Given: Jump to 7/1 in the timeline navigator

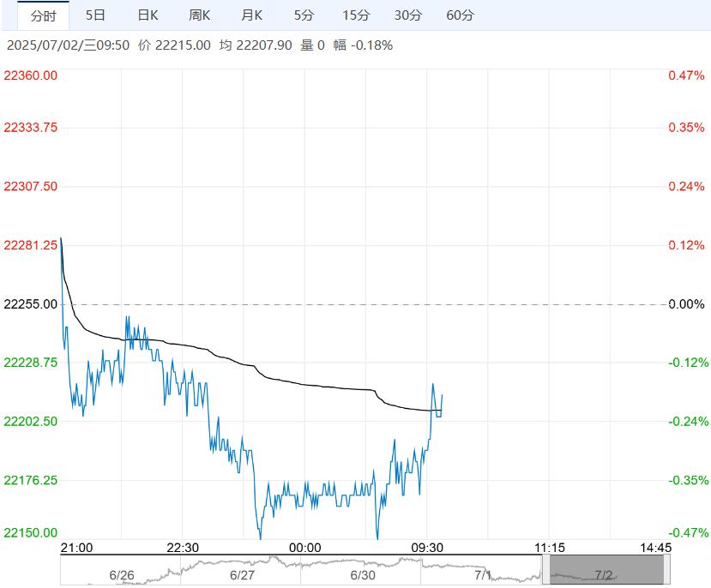Looking at the screenshot, I should coord(483,575).
